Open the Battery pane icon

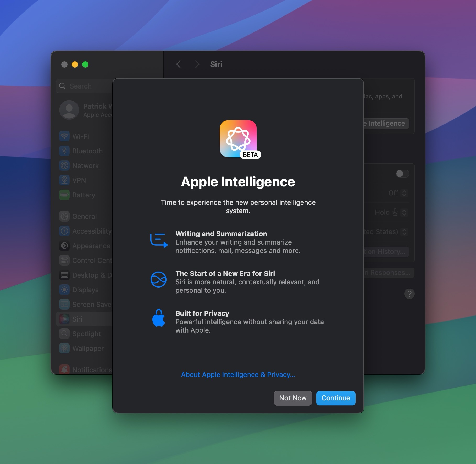tap(64, 195)
